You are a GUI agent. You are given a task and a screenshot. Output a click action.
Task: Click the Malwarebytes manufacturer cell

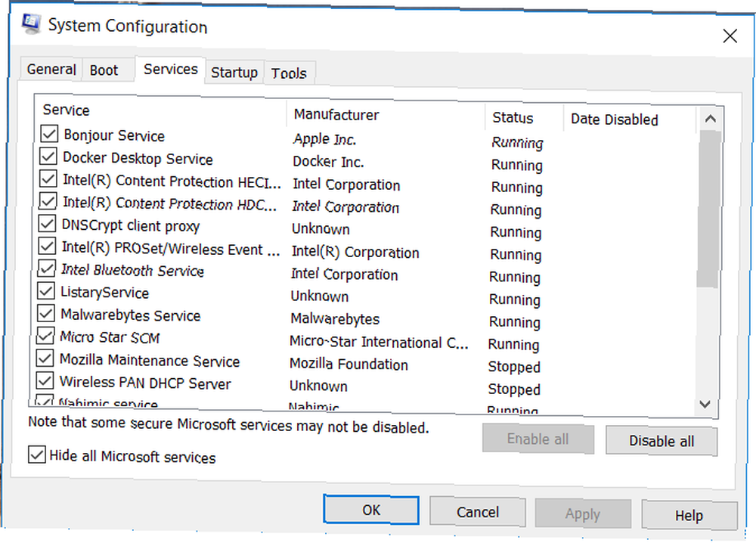click(x=335, y=318)
